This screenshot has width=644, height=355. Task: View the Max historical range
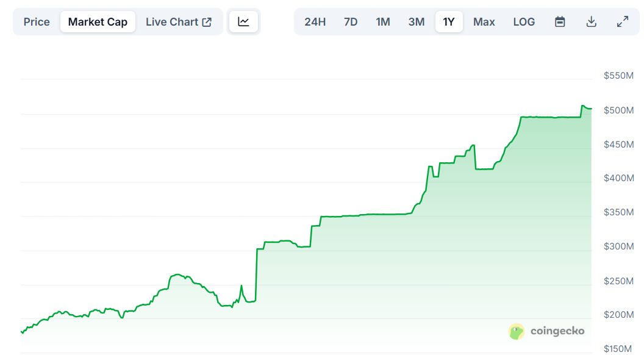[x=484, y=21]
